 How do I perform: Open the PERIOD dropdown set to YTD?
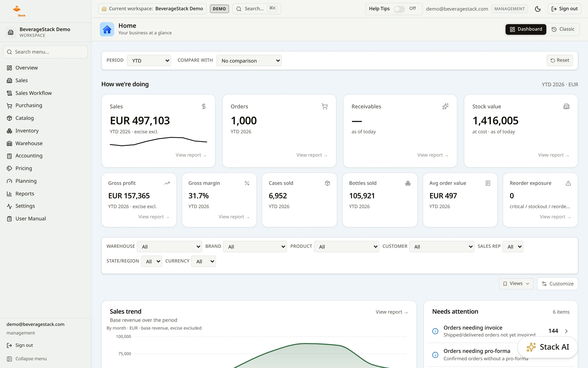tap(149, 61)
